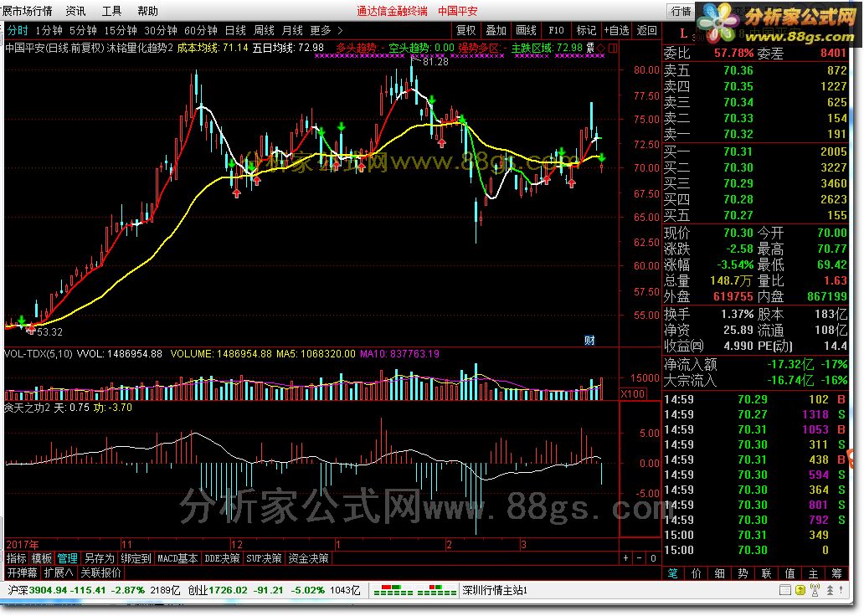Screen dimensions: 864x616
Task: Select the 1分钟 period
Action: click(x=49, y=30)
